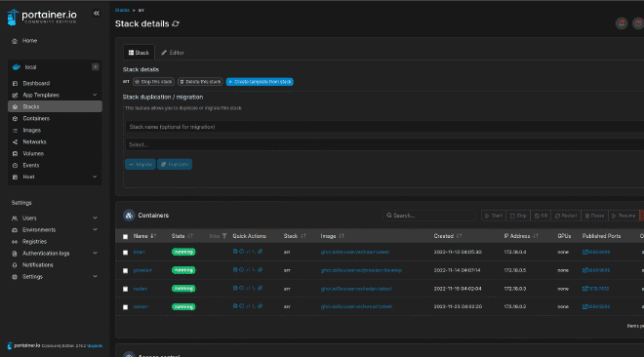Image resolution: width=644 pixels, height=357 pixels.
Task: Open the notification bell in the header
Action: (x=622, y=23)
